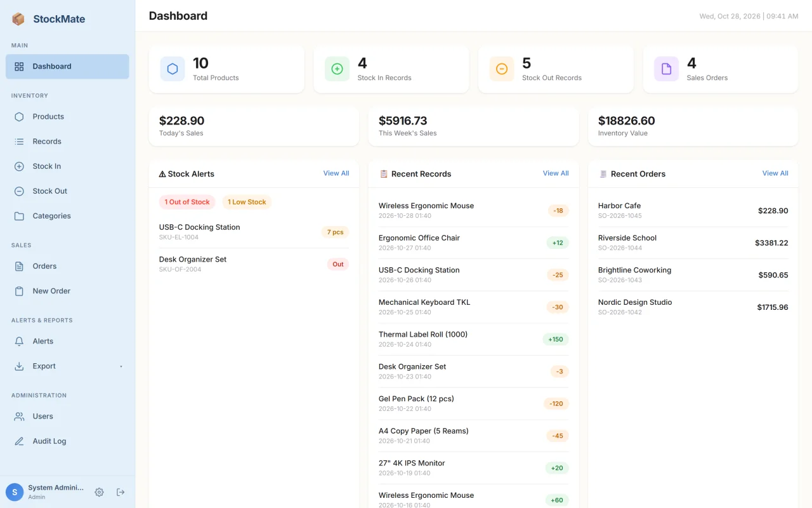This screenshot has width=812, height=508.
Task: Filter by 1 Out of Stock badge
Action: pos(187,202)
